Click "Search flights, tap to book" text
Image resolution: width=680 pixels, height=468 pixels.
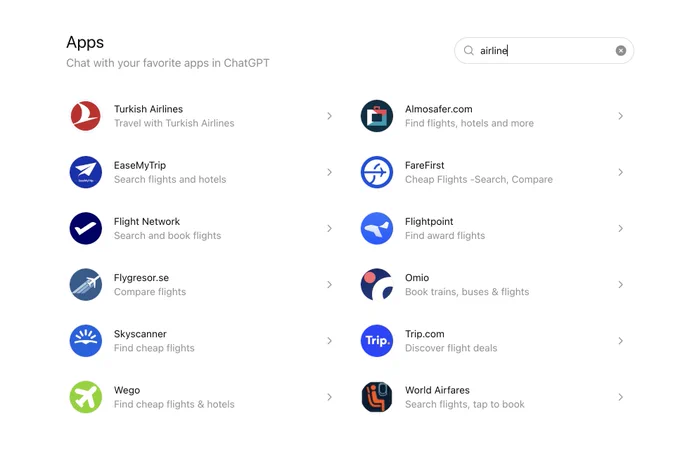pyautogui.click(x=464, y=404)
